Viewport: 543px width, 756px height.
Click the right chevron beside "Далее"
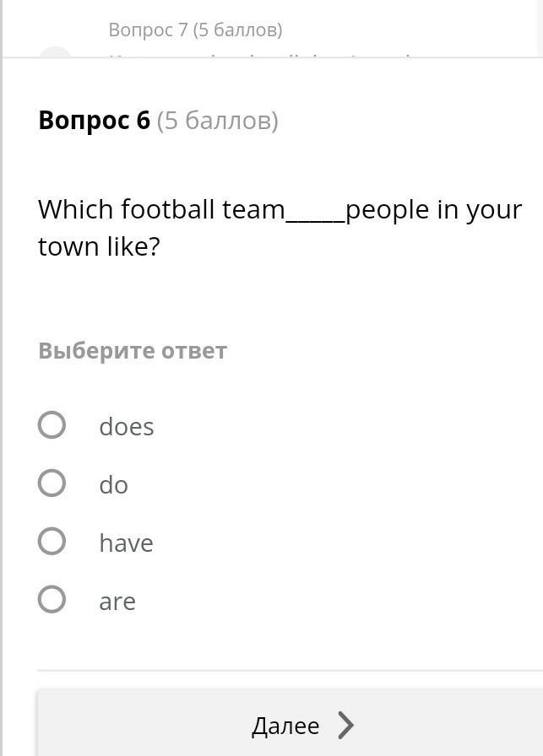coord(345,726)
